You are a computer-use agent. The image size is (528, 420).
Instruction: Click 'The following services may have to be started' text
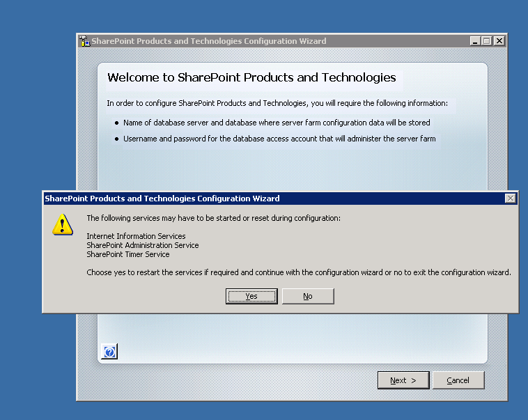[213, 218]
